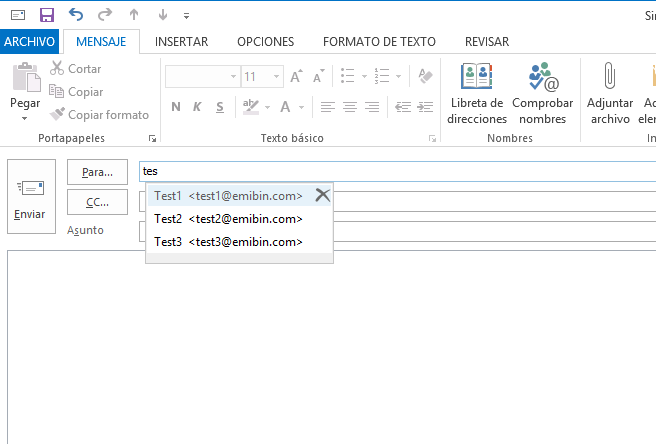
Task: Click the Cortar scissors tool
Action: pyautogui.click(x=76, y=69)
